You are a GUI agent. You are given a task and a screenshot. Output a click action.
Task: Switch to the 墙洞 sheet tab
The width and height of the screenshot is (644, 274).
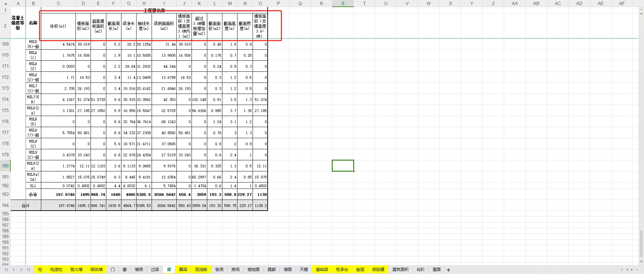point(139,270)
